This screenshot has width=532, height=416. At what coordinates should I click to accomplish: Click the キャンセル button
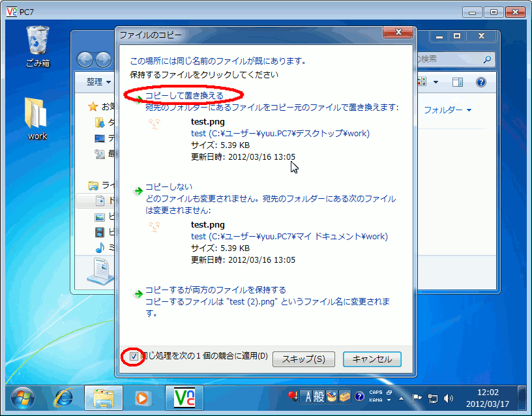tap(372, 359)
